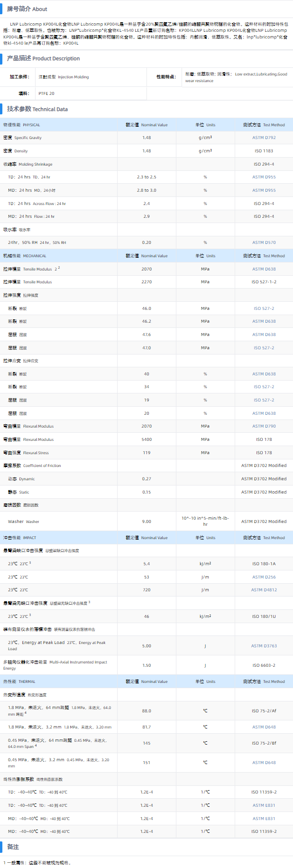Select the 牌号简介 About heading
293x868 pixels.
point(27,9)
